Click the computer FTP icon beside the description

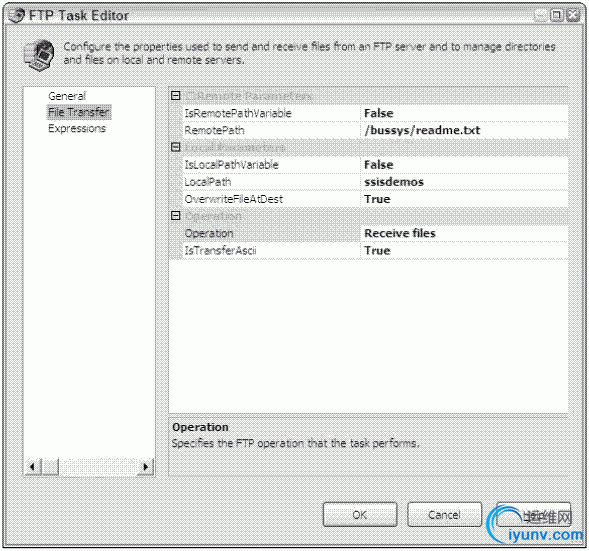pyautogui.click(x=39, y=55)
